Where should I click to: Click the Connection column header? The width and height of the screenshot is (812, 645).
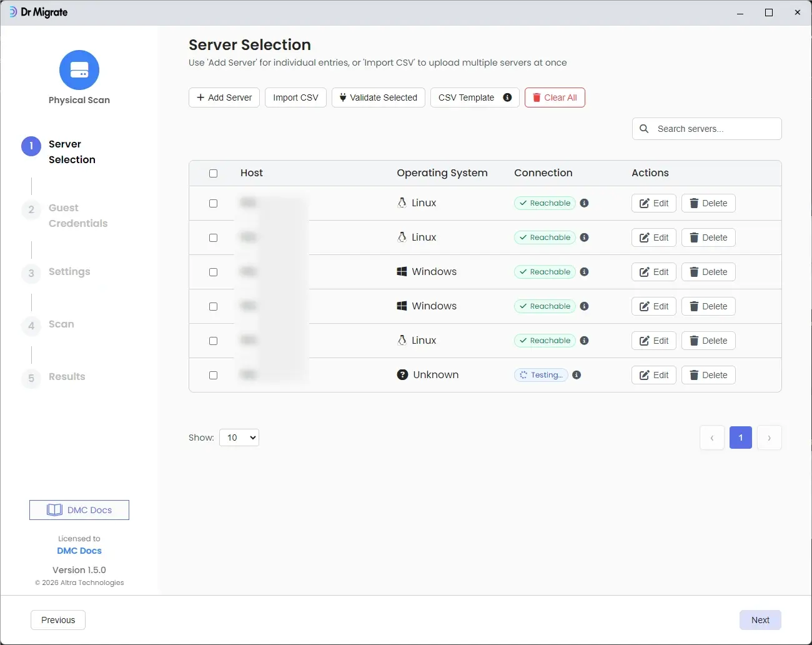tap(543, 173)
